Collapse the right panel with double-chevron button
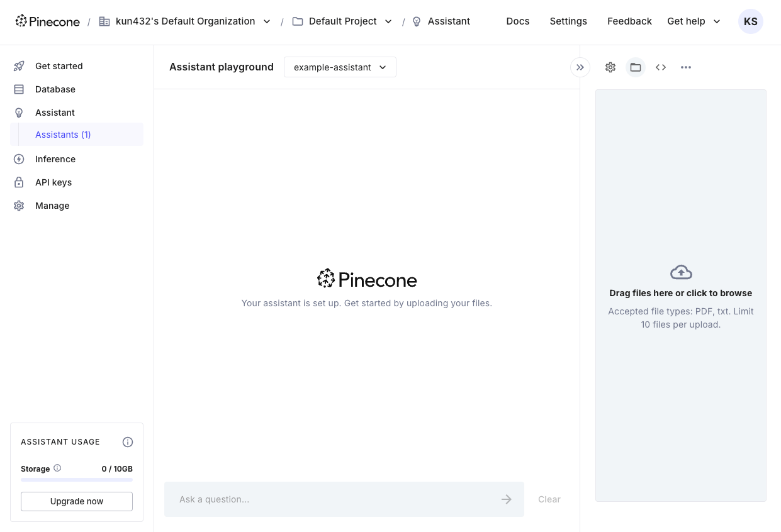This screenshot has width=781, height=532. tap(580, 67)
